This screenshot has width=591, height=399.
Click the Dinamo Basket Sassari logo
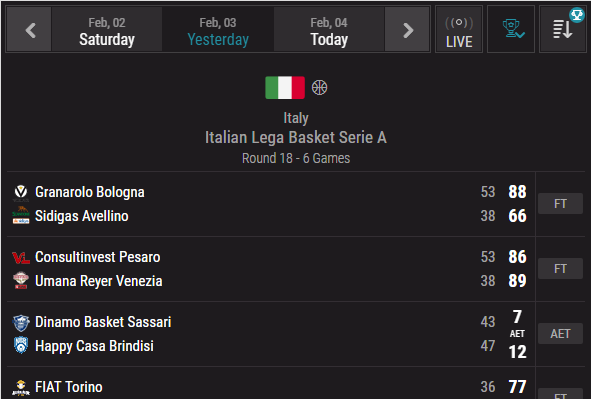pyautogui.click(x=21, y=323)
